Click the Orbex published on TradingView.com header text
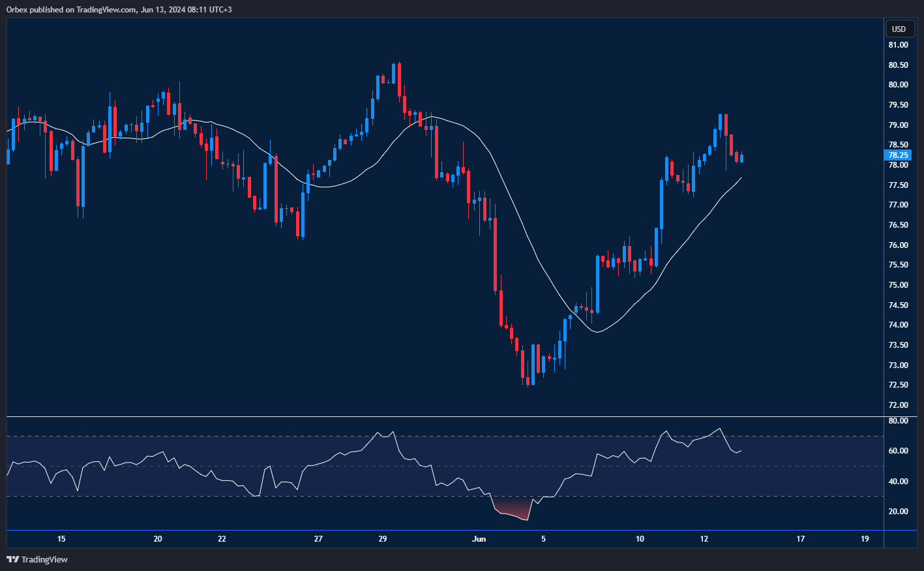This screenshot has width=924, height=571. coord(119,9)
